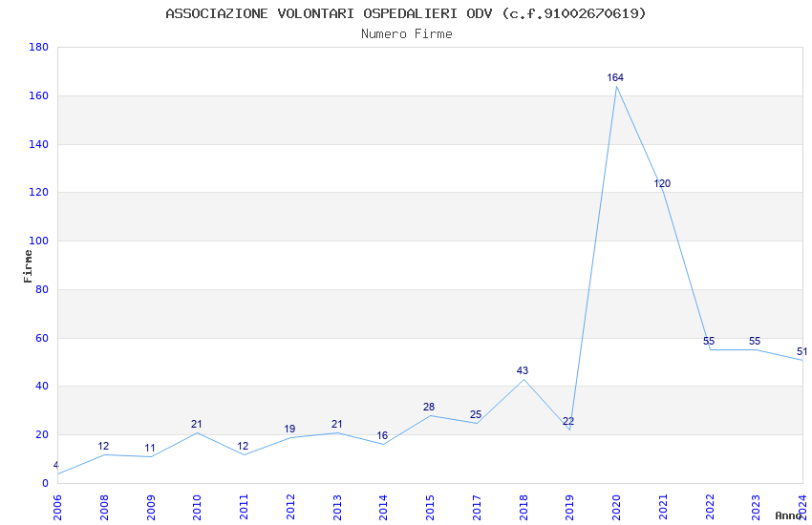Click the Anno x-axis label

pos(788,515)
